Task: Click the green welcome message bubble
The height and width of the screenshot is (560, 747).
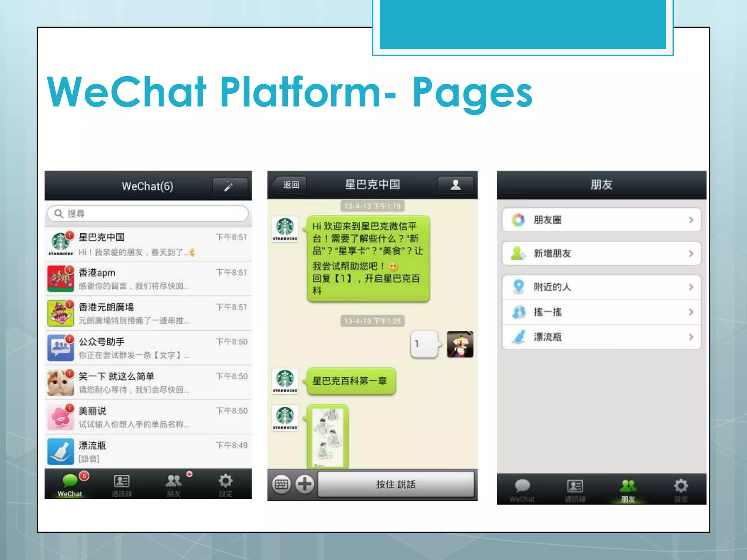Action: [x=368, y=258]
